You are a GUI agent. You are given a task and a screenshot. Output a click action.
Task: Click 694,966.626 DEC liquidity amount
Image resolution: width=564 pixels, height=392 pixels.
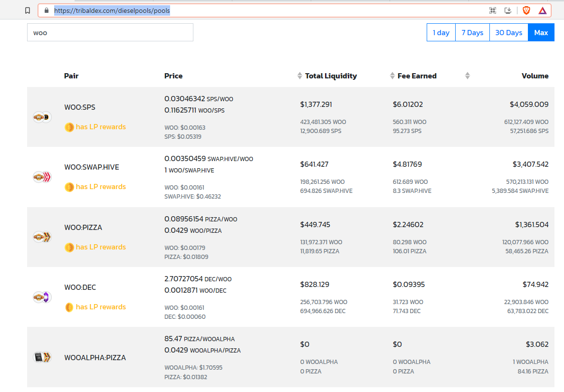coord(323,311)
